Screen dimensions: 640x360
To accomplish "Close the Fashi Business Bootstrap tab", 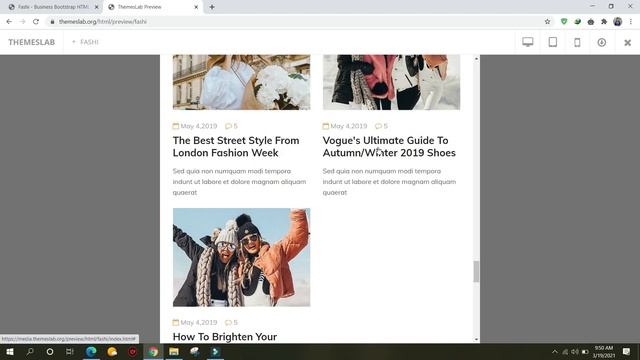I will 97,7.
